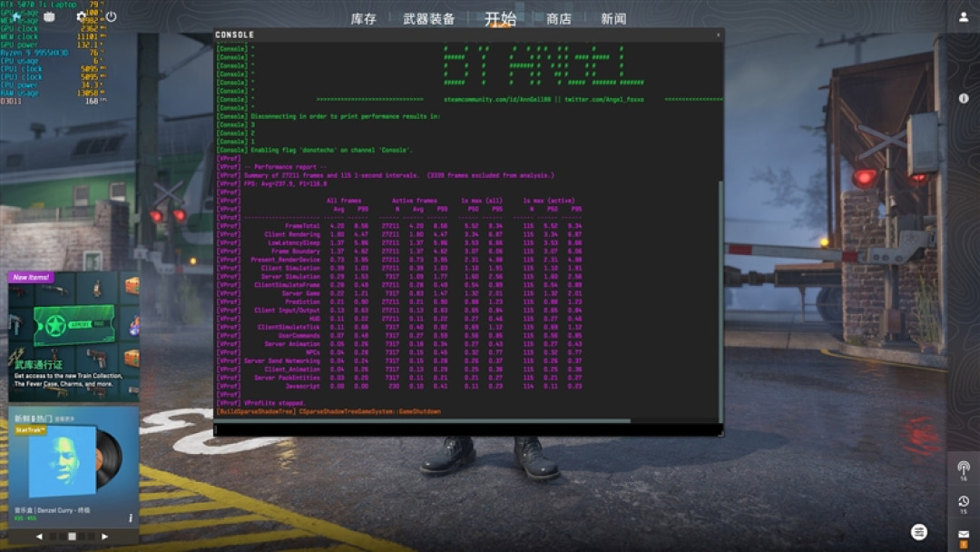Open the 商店 store tab
Viewport: 980px width, 552px height.
pos(559,19)
